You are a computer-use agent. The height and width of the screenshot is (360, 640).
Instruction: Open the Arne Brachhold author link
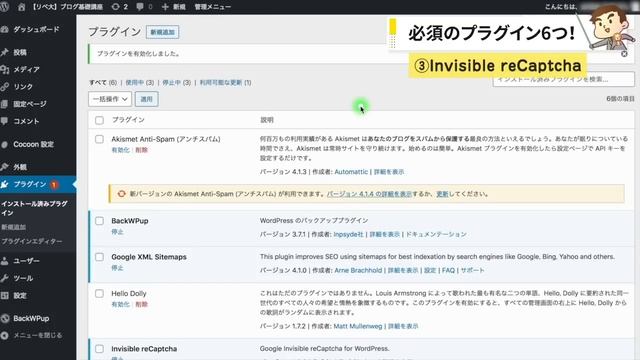358,270
